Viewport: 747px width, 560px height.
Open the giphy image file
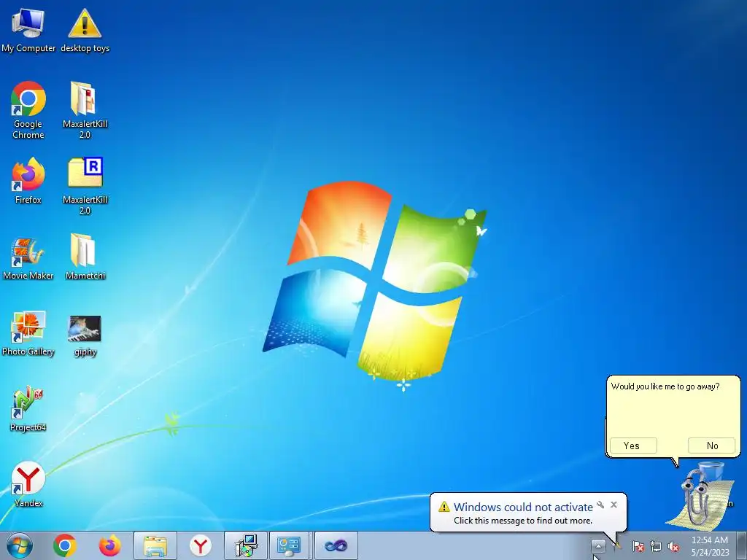(x=85, y=336)
